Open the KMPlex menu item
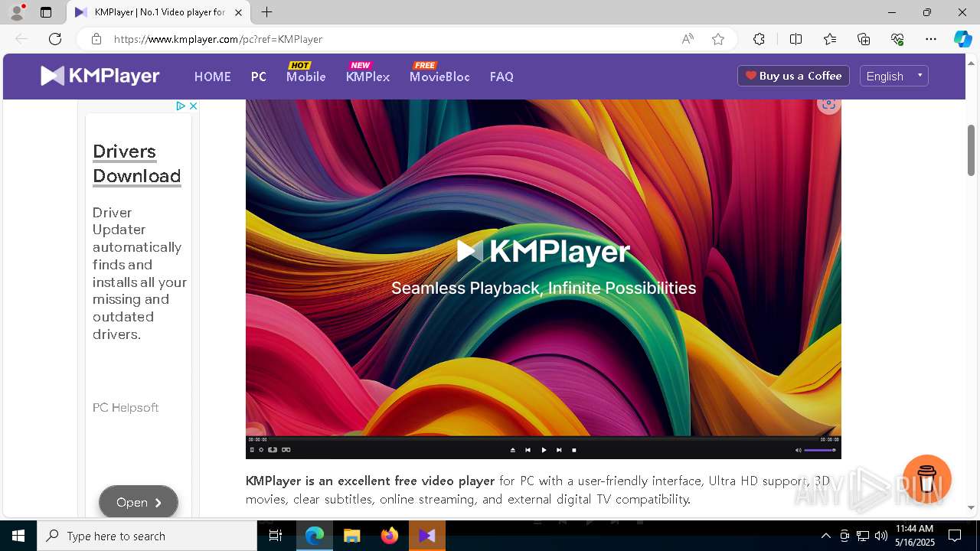Image resolution: width=980 pixels, height=551 pixels. coord(368,77)
